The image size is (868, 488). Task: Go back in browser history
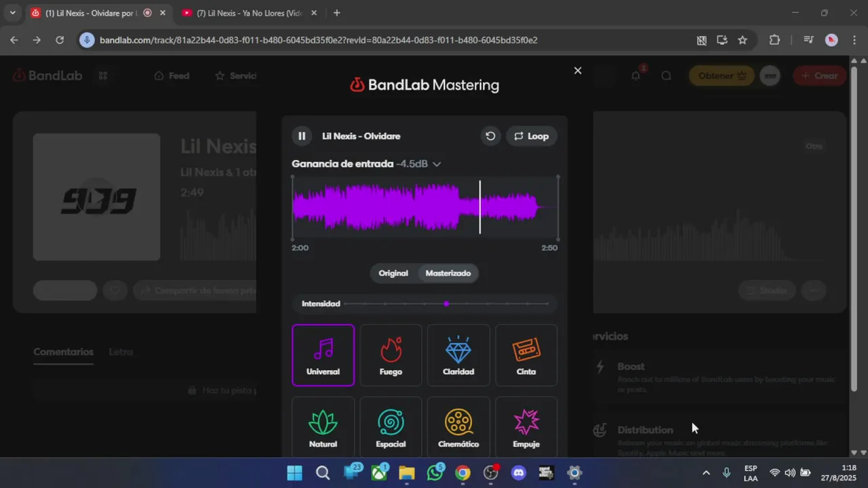(x=14, y=40)
